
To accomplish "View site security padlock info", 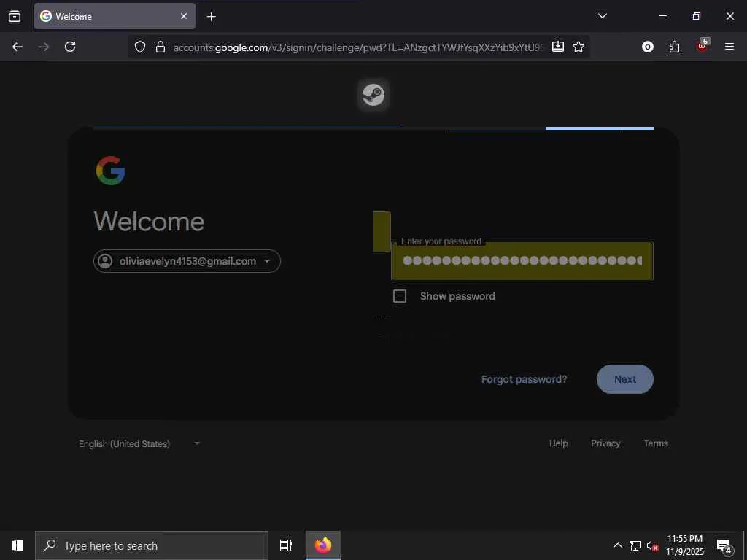I will tap(160, 47).
